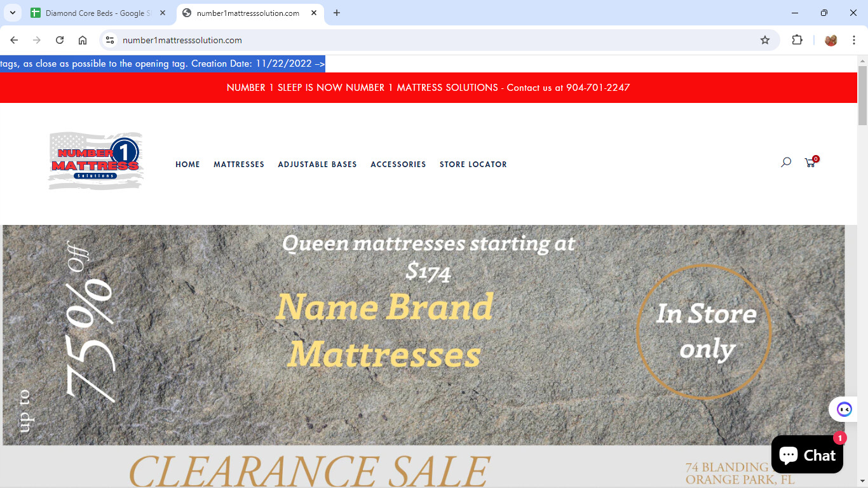Open the Mattresses menu
The height and width of the screenshot is (488, 868).
(239, 165)
